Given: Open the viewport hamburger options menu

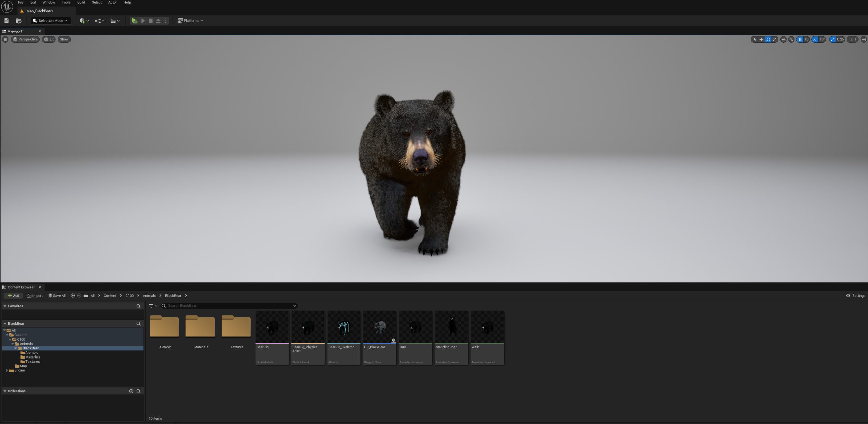Looking at the screenshot, I should (5, 39).
